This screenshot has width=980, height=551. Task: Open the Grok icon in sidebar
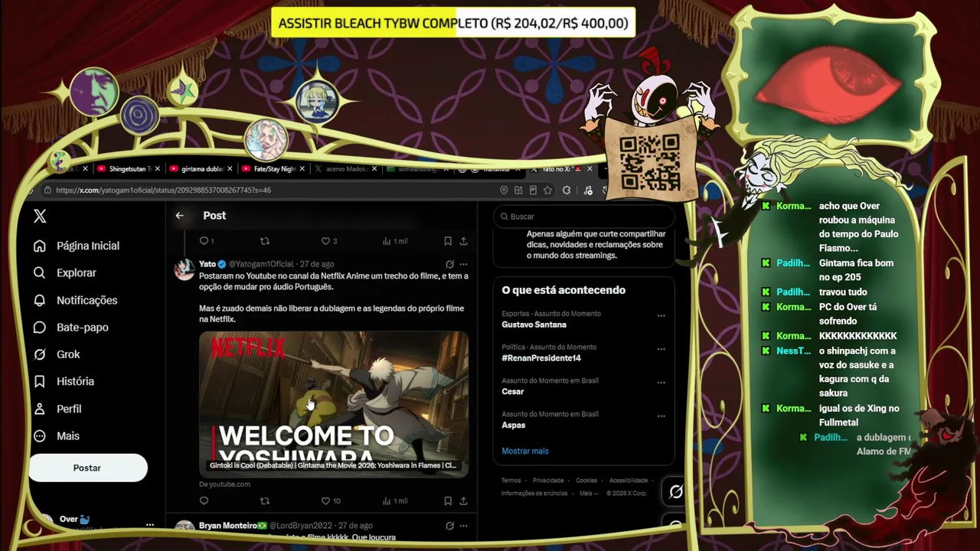click(40, 354)
